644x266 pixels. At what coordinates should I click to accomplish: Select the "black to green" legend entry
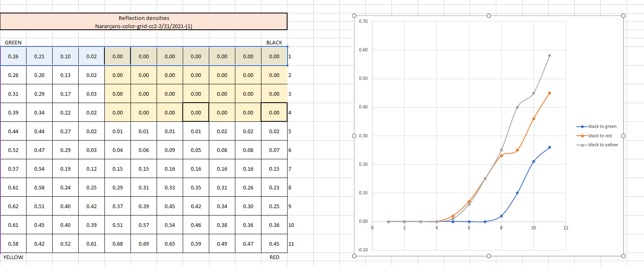pyautogui.click(x=597, y=126)
